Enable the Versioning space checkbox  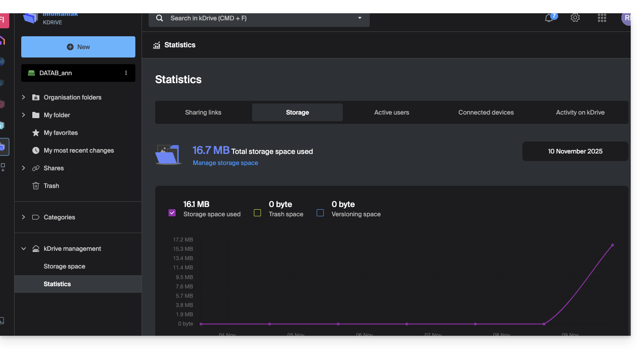coord(320,213)
